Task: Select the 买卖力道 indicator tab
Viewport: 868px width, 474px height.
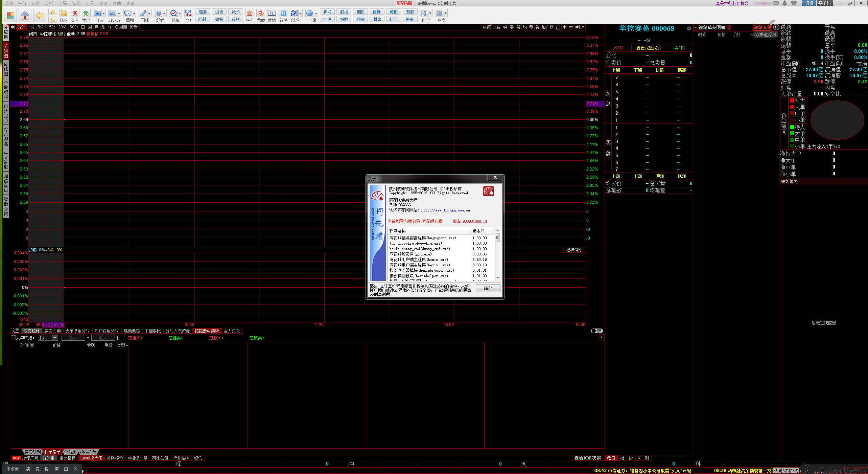Action: (53, 331)
